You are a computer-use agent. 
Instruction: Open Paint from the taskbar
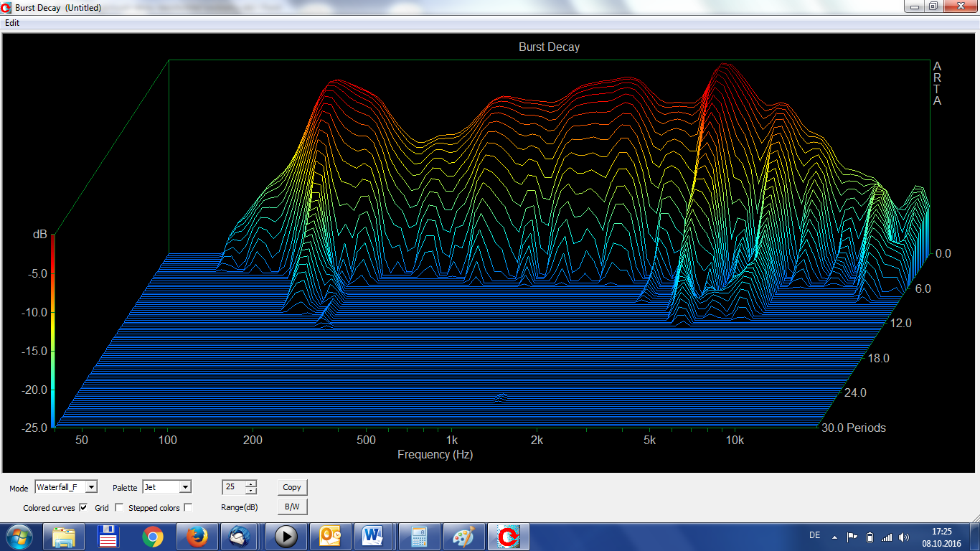click(463, 537)
